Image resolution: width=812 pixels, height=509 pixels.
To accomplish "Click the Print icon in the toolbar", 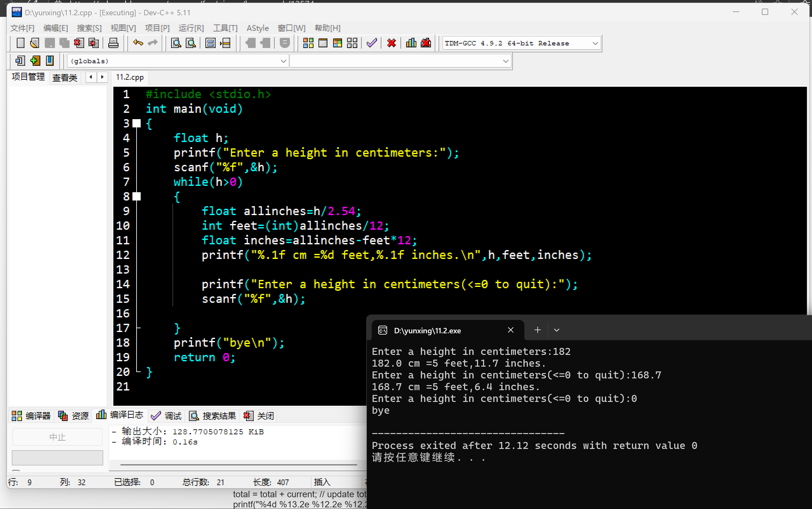I will [113, 43].
